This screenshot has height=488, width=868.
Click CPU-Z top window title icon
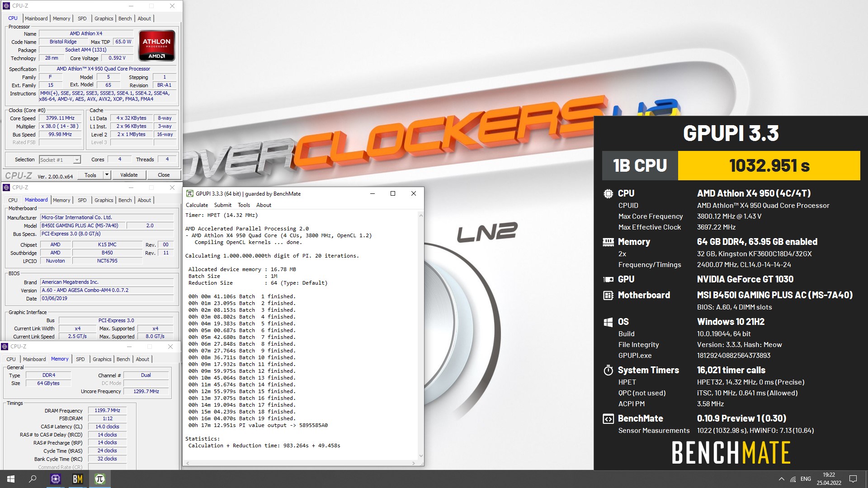tap(6, 6)
